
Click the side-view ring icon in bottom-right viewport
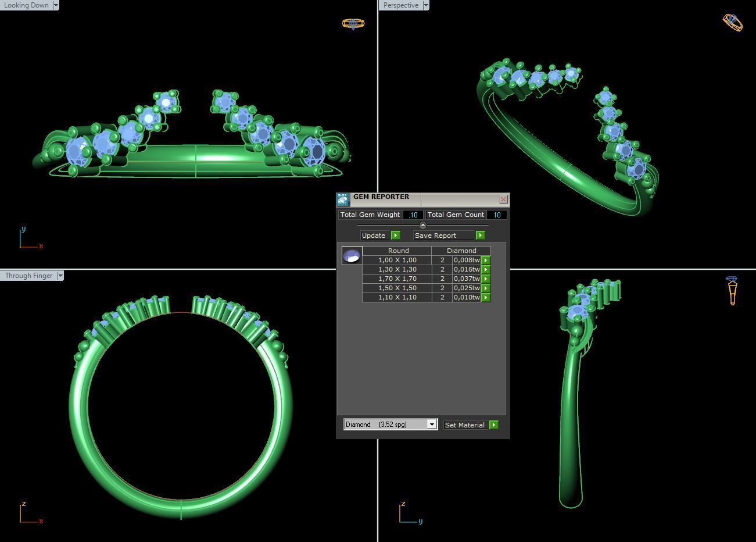[732, 290]
